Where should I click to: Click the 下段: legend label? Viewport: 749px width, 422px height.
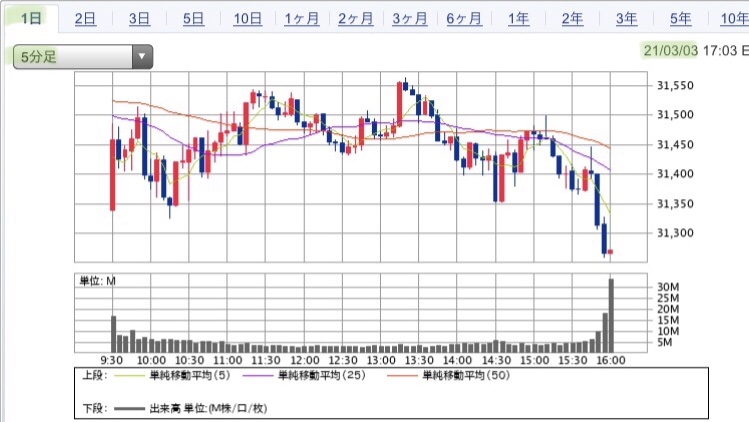point(95,409)
